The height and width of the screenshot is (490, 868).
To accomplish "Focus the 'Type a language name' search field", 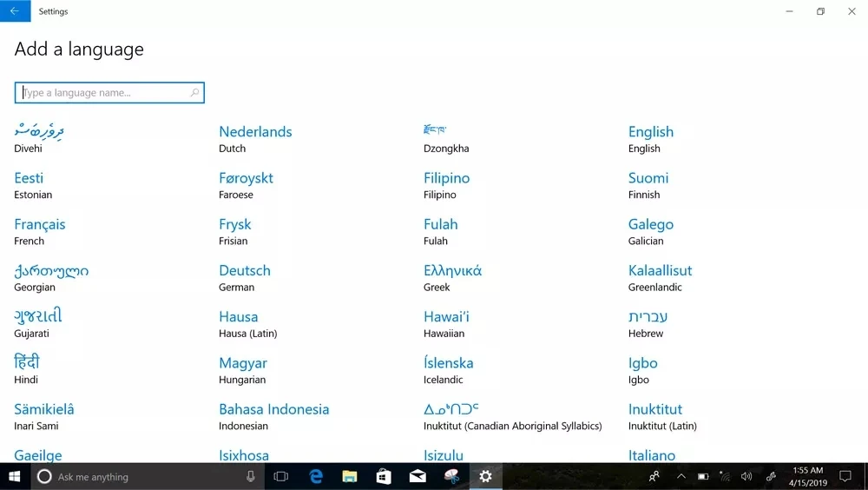I will coord(109,93).
